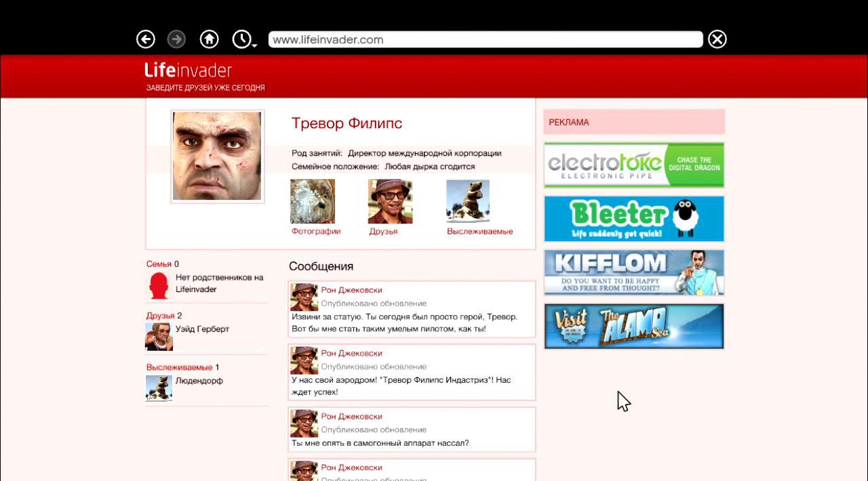868x481 pixels.
Task: Click 'Нет родственников на Lifeinvader' text
Action: 219,283
